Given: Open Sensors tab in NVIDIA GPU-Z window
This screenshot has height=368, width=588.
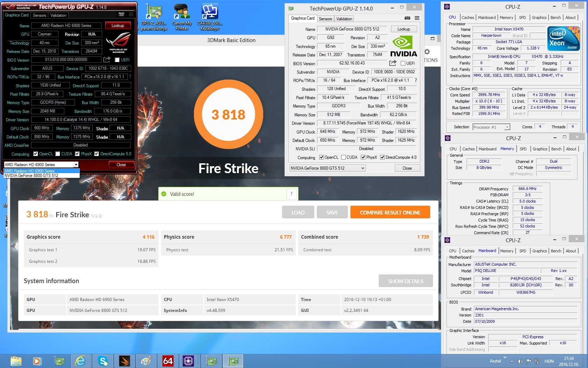Looking at the screenshot, I should pyautogui.click(x=325, y=19).
